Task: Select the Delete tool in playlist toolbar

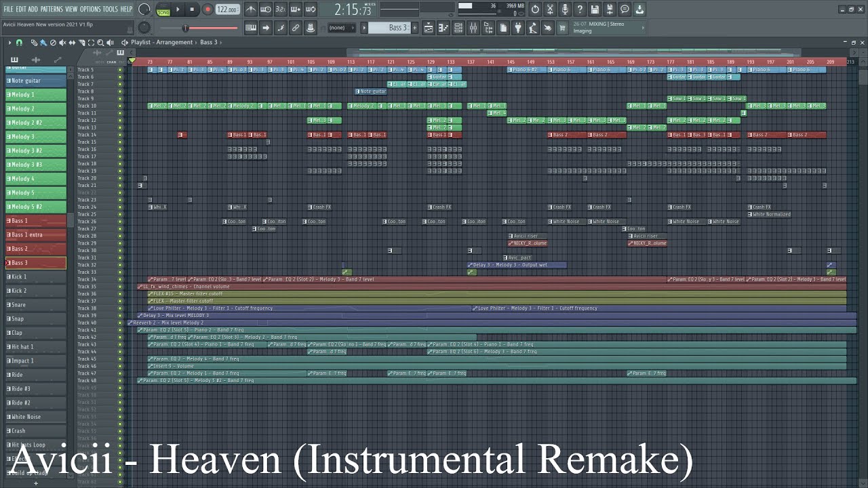Action: click(53, 42)
